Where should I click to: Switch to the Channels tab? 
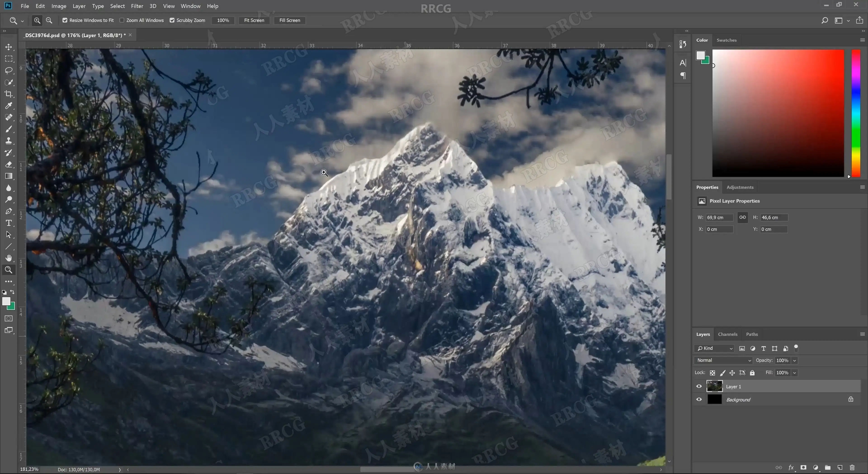point(727,334)
